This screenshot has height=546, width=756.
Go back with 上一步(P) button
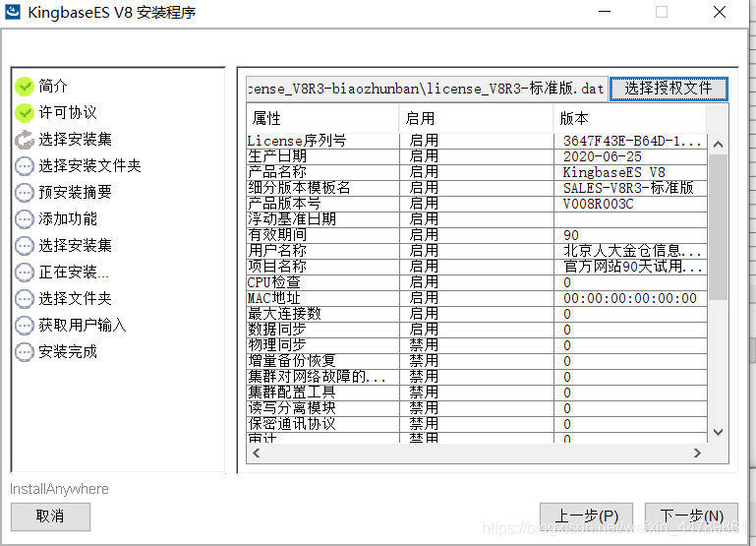click(x=586, y=516)
